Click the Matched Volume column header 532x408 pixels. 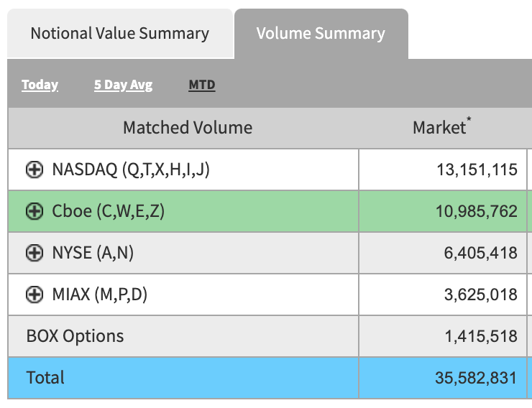(188, 128)
